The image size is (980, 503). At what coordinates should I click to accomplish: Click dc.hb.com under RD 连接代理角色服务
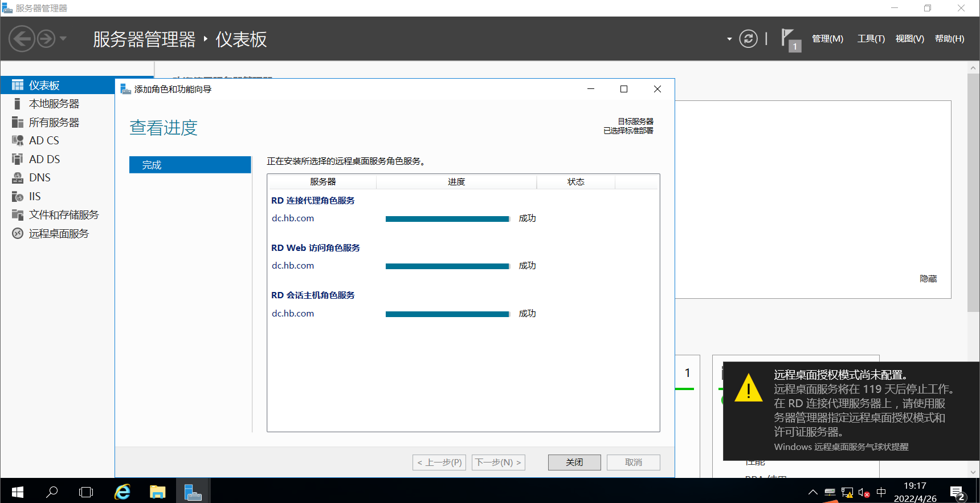(x=293, y=218)
